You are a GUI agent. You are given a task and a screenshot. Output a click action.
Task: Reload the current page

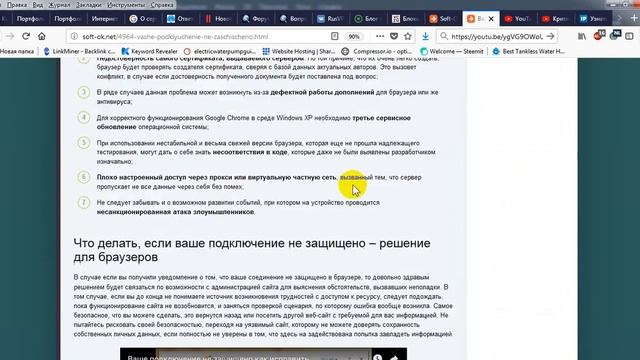coord(26,36)
